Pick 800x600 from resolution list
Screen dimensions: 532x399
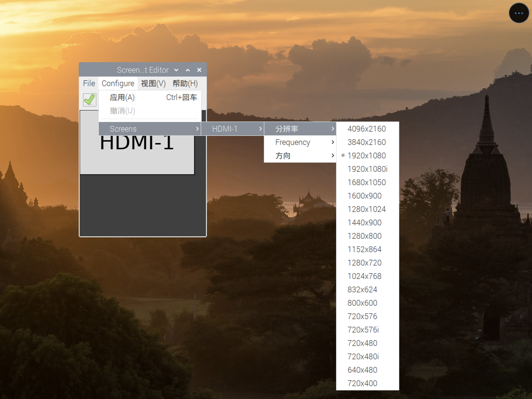tap(367, 303)
